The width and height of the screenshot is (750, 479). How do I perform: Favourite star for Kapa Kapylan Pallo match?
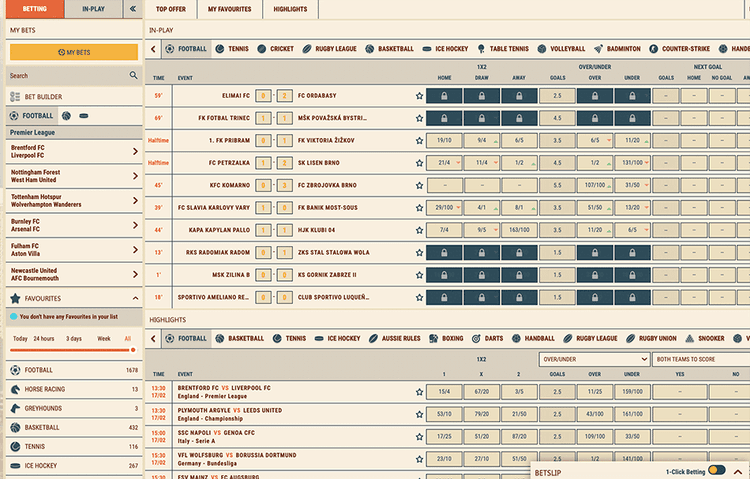pos(419,230)
